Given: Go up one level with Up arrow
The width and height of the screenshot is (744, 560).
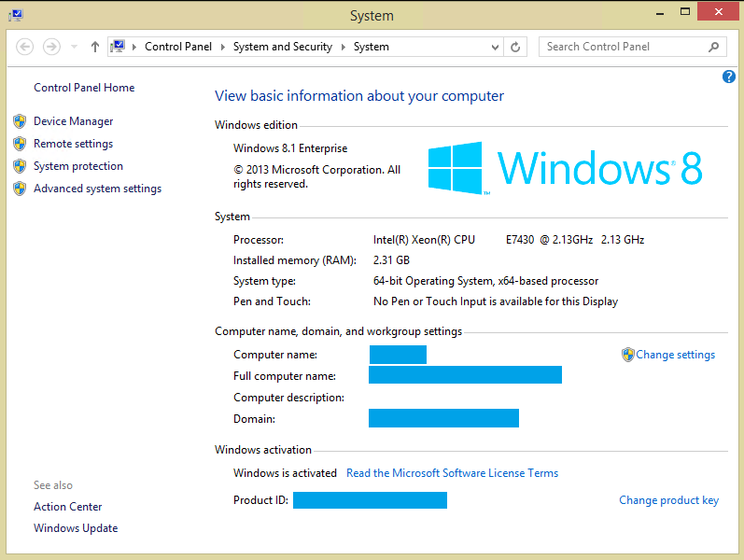Looking at the screenshot, I should [x=95, y=47].
